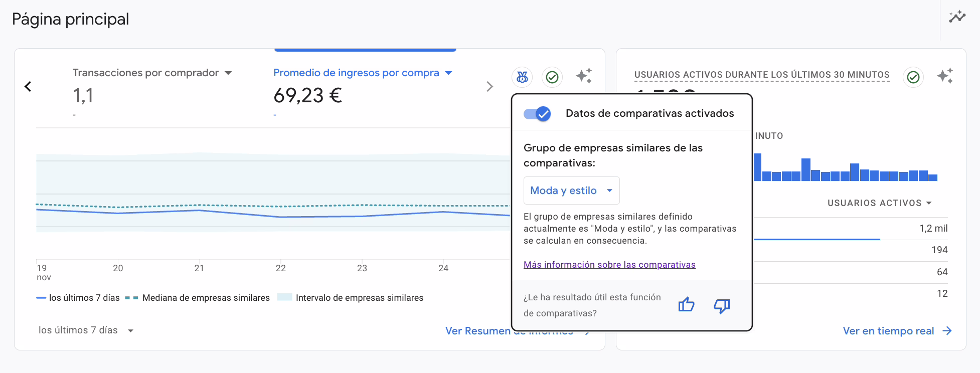Open the USUARIOS ACTIVOS column dropdown

tap(879, 203)
